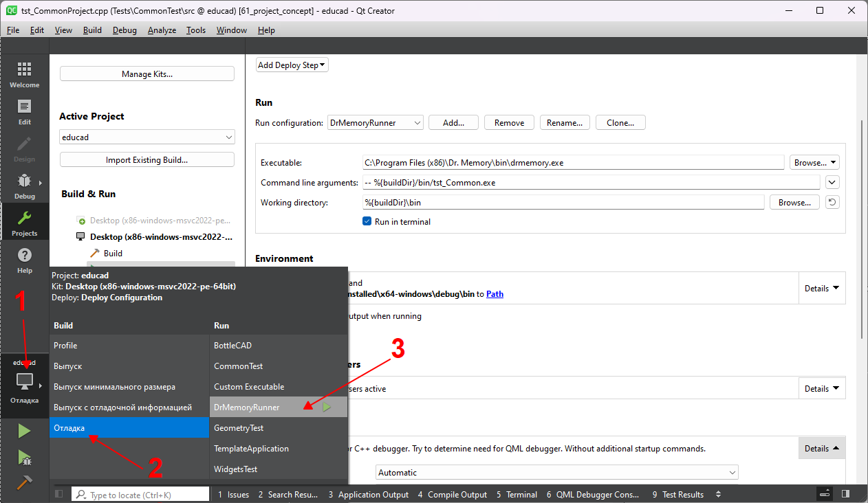Add a new run configuration
This screenshot has height=503, width=868.
(454, 123)
